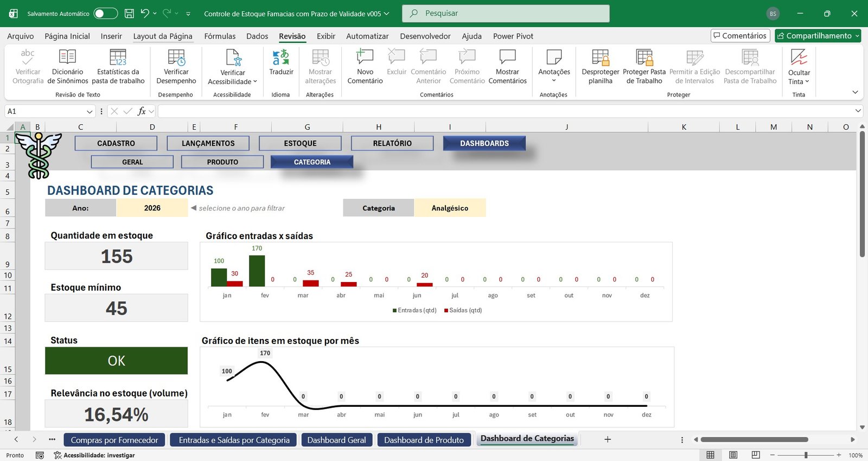
Task: Open Dicionário de Sinônimos
Action: tap(67, 67)
